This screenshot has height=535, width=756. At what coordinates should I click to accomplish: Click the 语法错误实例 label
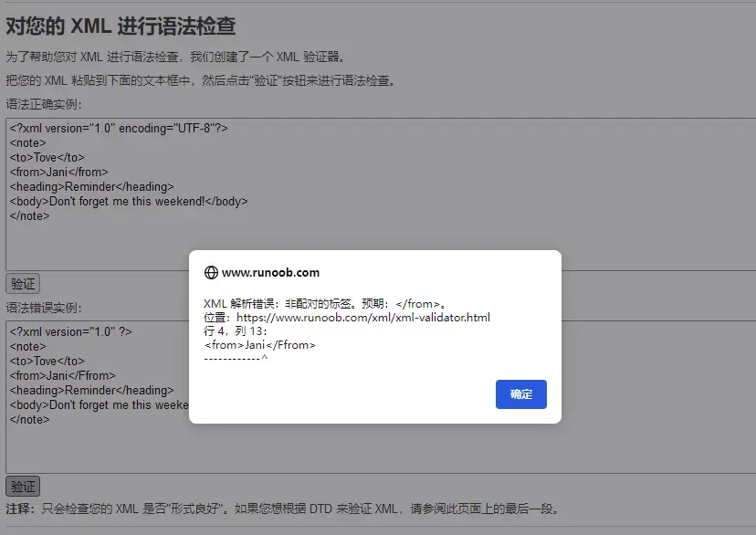click(x=44, y=308)
